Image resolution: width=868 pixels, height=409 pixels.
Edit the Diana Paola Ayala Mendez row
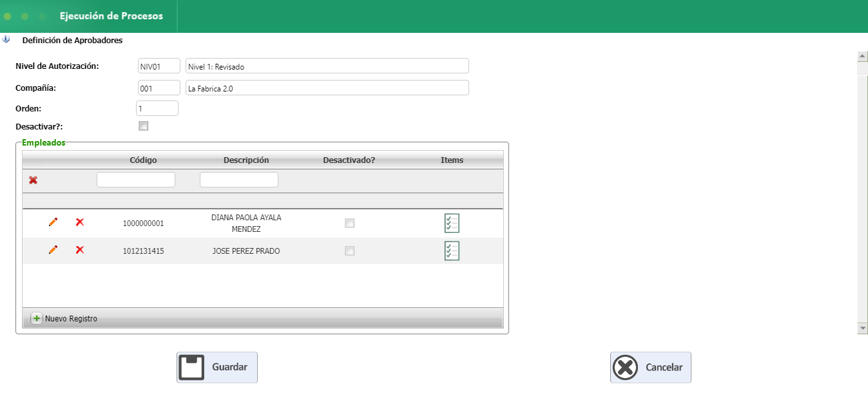(x=53, y=222)
